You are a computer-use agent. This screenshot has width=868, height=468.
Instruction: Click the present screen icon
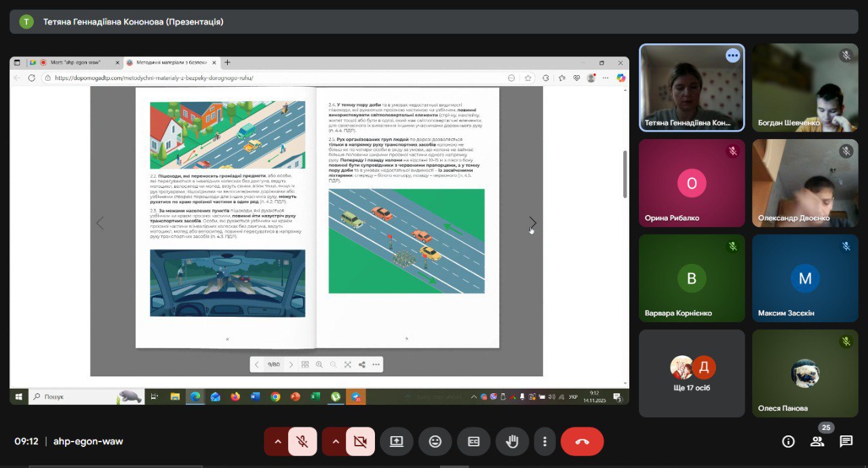pyautogui.click(x=397, y=442)
